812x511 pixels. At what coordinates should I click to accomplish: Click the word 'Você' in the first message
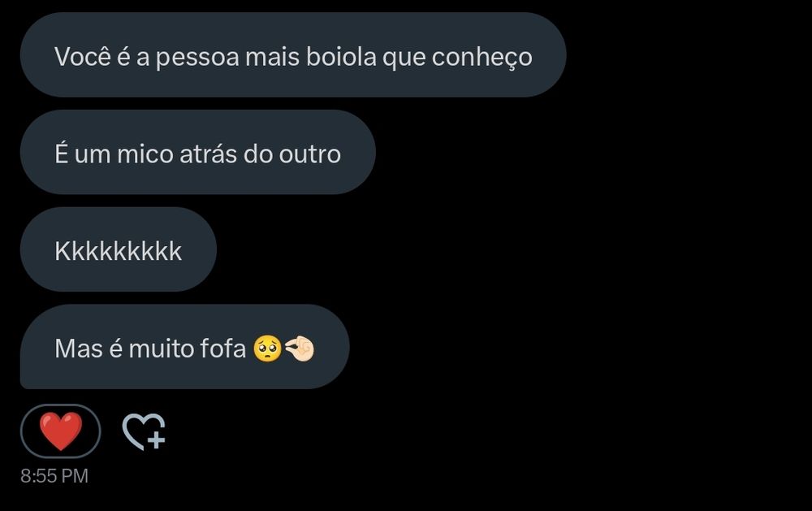point(82,57)
